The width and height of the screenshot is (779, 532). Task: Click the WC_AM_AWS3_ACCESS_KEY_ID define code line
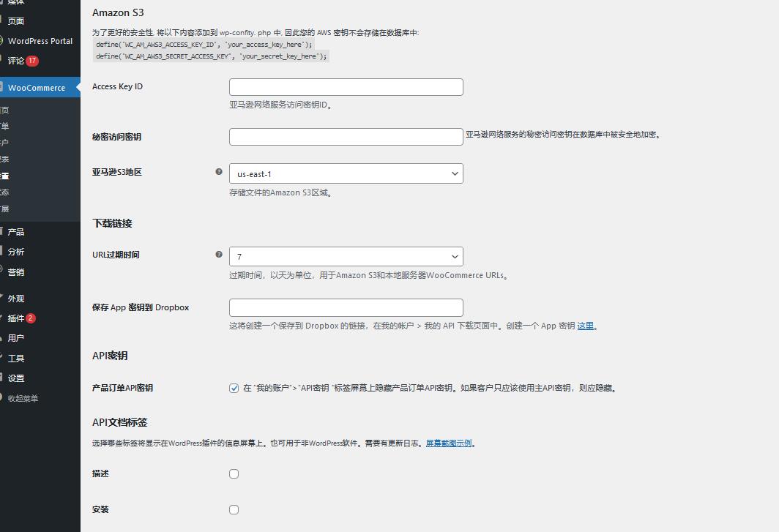204,44
